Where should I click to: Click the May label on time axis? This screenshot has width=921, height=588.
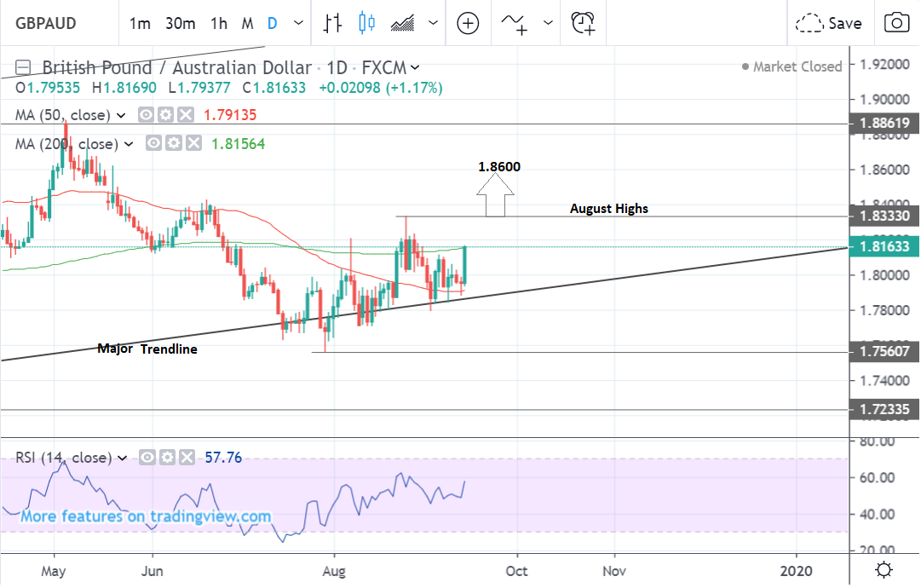(x=54, y=571)
